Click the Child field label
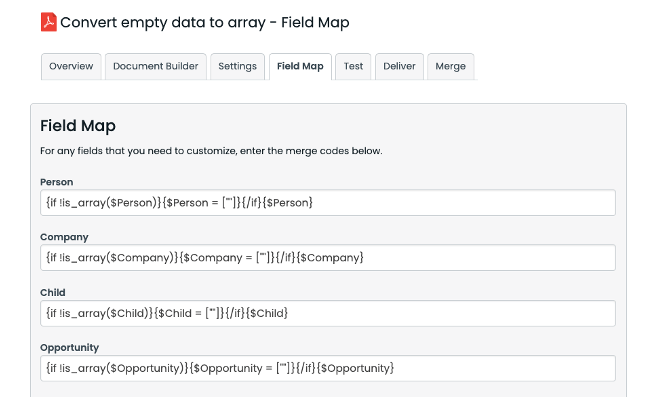Viewport: 659px width, 400px height. (x=53, y=292)
